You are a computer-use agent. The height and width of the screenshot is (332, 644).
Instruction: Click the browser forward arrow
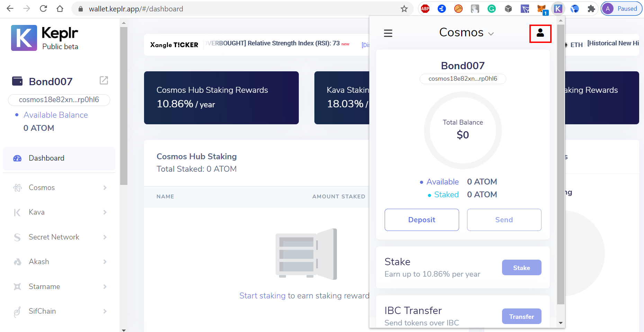tap(27, 9)
